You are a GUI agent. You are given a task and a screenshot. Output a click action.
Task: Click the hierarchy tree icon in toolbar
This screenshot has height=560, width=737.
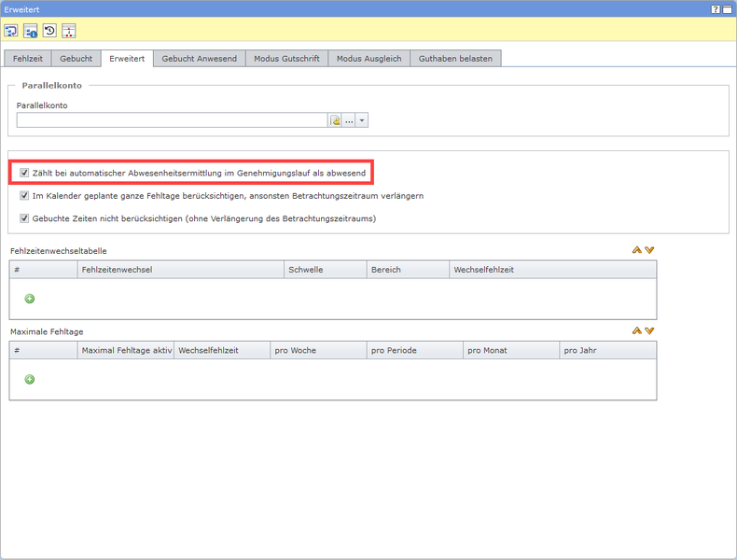69,31
